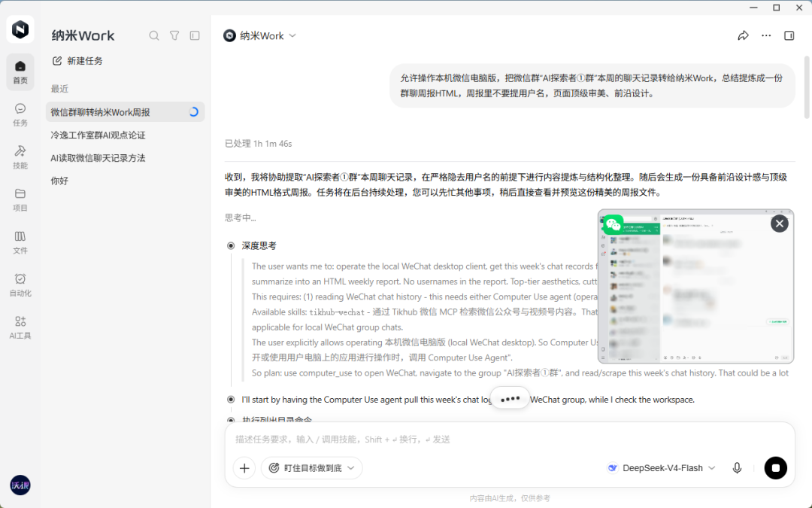
Task: Click the plus attach button
Action: coord(244,468)
